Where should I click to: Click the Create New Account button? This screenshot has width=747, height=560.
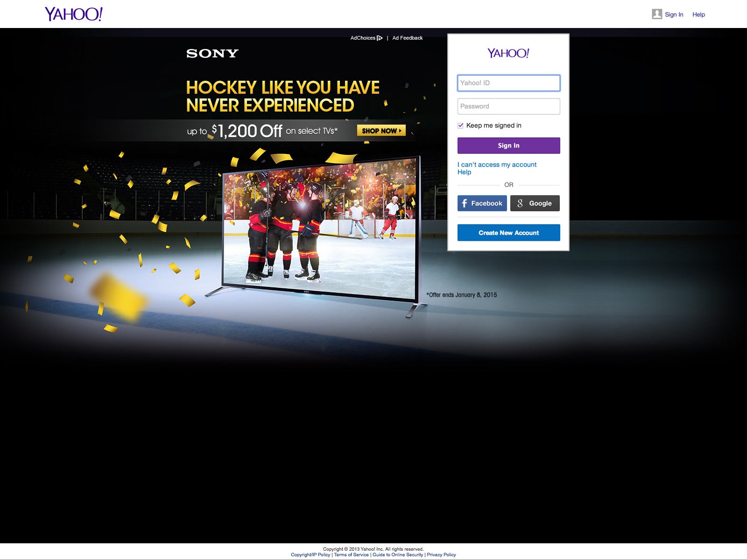[508, 233]
